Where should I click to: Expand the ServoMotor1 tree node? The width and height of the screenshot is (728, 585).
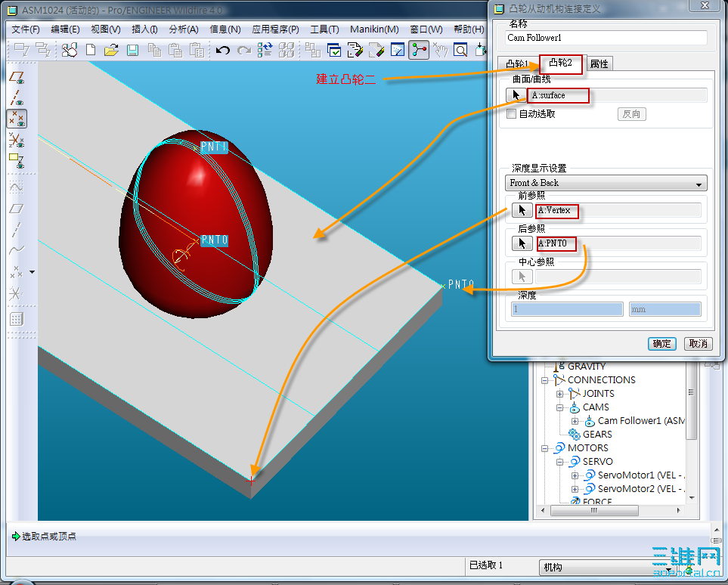point(575,475)
